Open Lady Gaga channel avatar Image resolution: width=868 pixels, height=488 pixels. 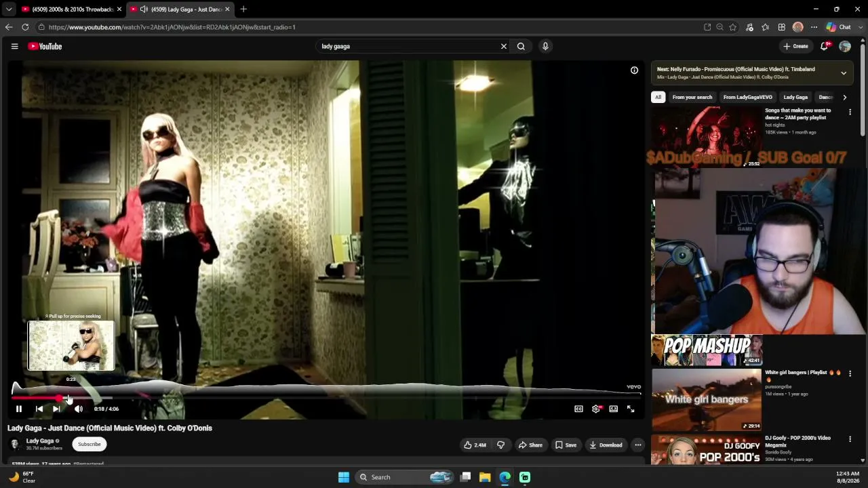(15, 444)
